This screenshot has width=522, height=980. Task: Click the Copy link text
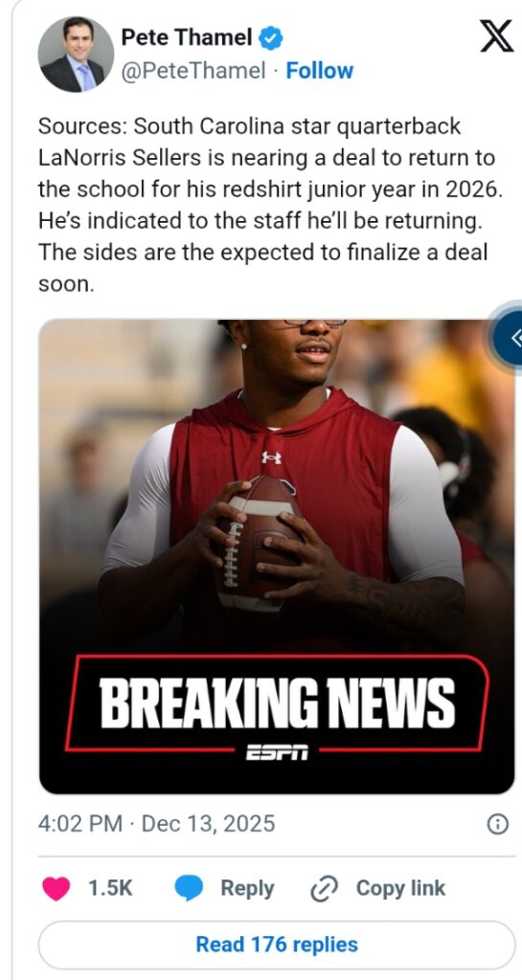click(x=400, y=888)
